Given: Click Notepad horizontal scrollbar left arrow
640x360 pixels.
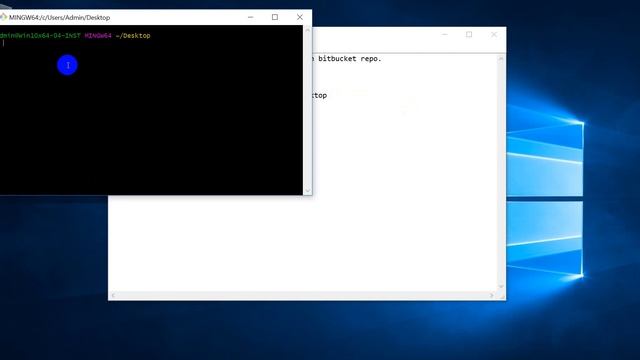Looking at the screenshot, I should [113, 295].
